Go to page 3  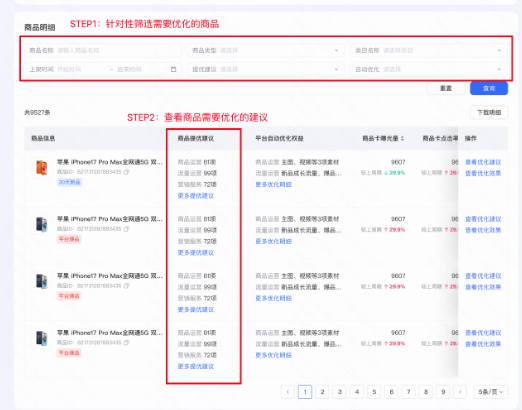[339, 392]
